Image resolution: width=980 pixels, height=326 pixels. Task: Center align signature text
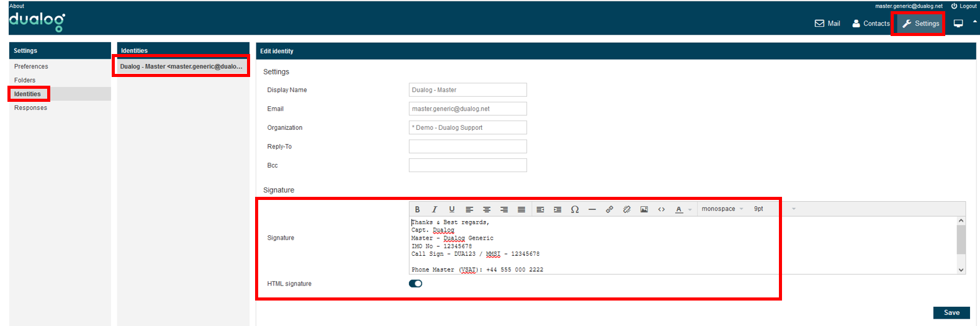pos(487,209)
